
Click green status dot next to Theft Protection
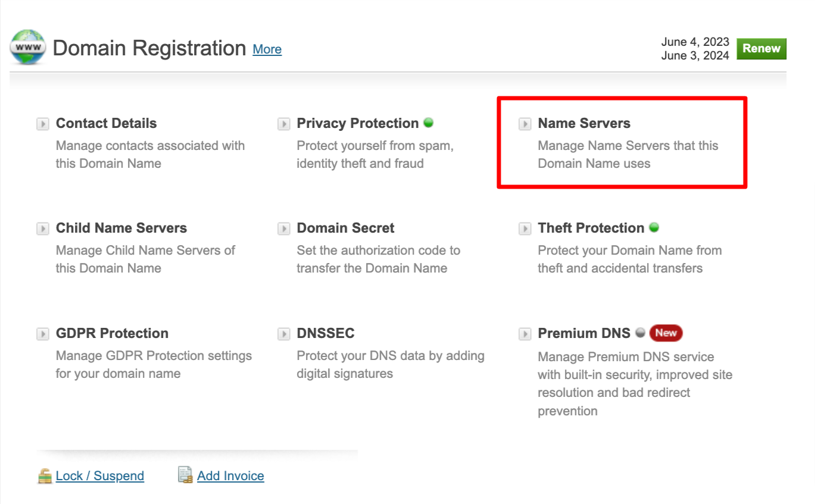[x=654, y=227]
